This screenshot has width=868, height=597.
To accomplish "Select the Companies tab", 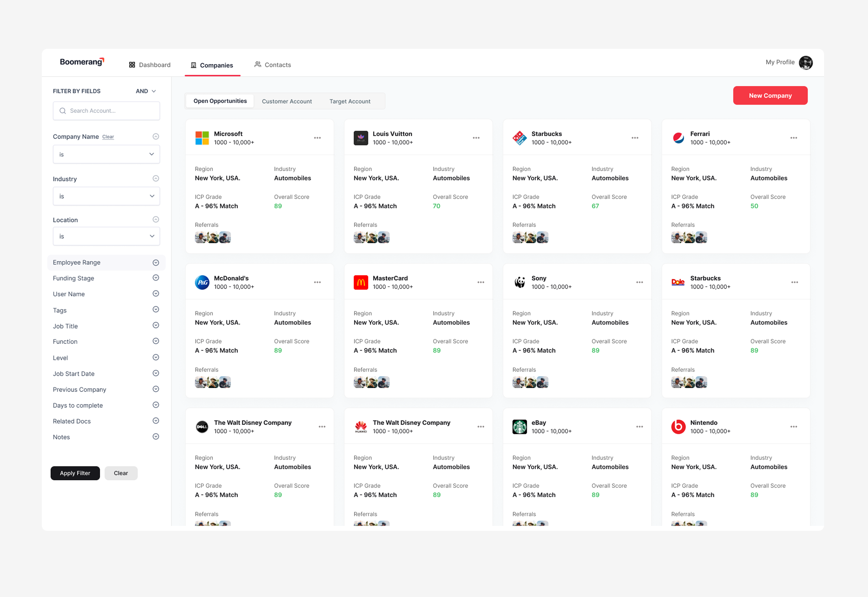I will pos(212,65).
